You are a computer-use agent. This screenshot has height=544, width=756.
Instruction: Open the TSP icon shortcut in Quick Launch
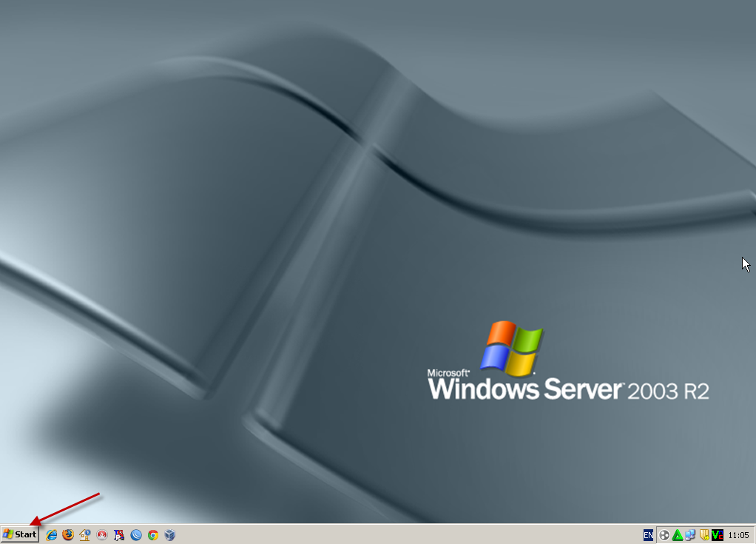(118, 535)
